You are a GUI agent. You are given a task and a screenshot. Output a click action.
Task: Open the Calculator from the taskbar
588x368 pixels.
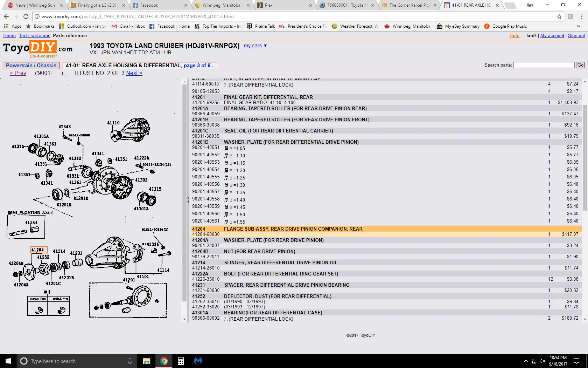(181, 361)
